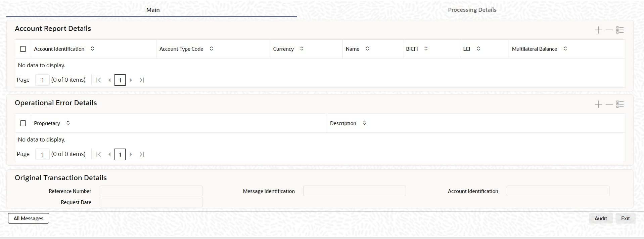Go to last page in Account Report Details

coord(142,80)
